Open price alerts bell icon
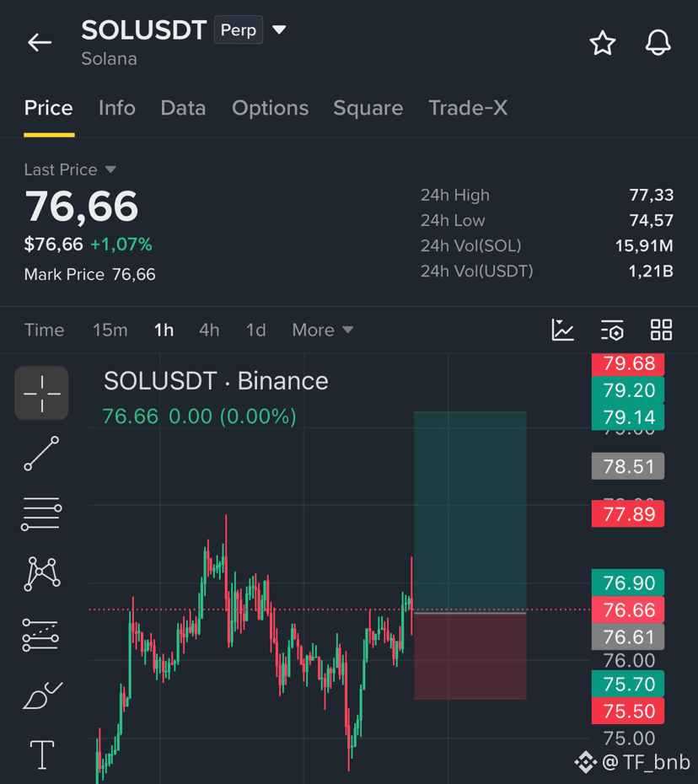Screen dimensions: 698x784 point(658,42)
